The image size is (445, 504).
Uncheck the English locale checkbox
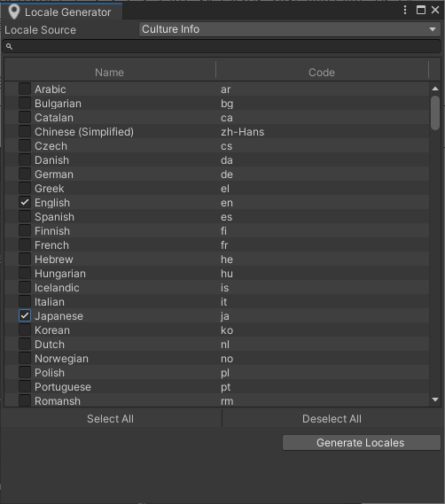(25, 203)
